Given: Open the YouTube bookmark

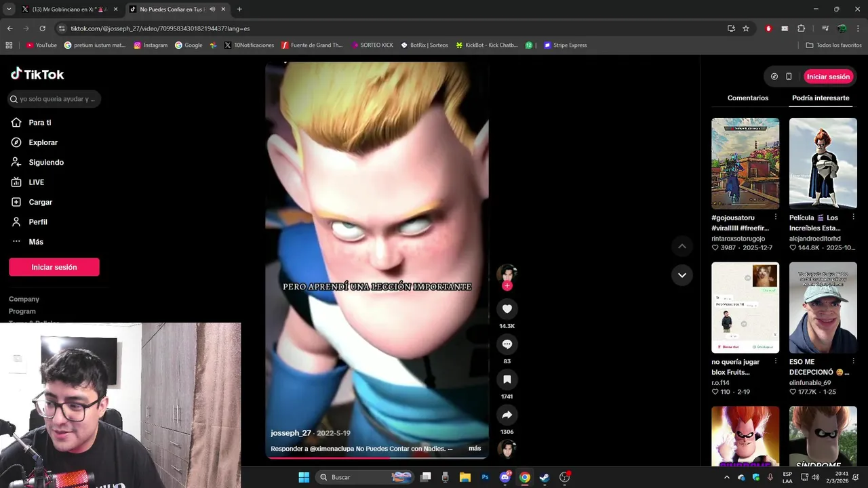Looking at the screenshot, I should [41, 45].
